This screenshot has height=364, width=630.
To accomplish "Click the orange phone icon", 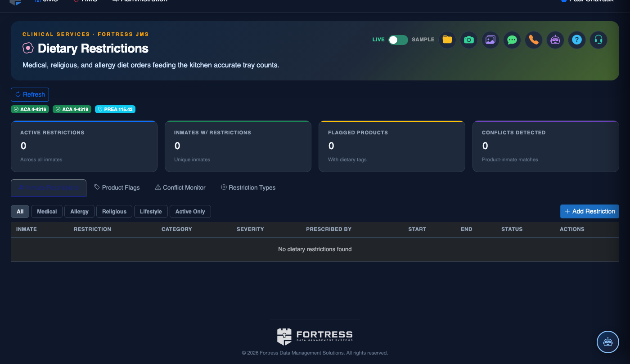I will pos(533,40).
